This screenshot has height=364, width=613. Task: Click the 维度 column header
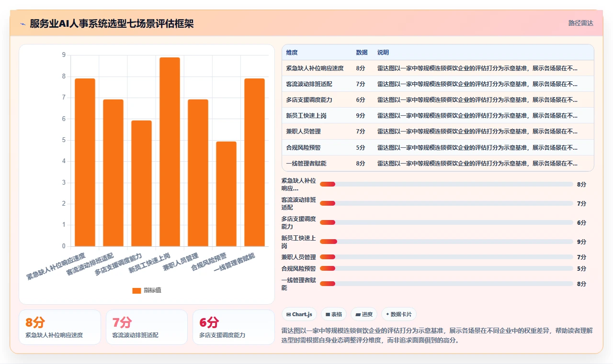(292, 53)
